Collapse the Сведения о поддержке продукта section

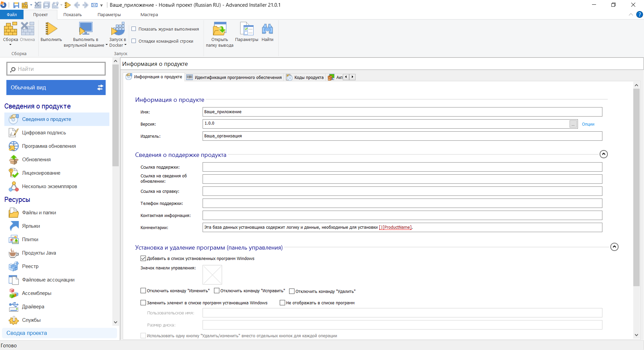tap(603, 154)
